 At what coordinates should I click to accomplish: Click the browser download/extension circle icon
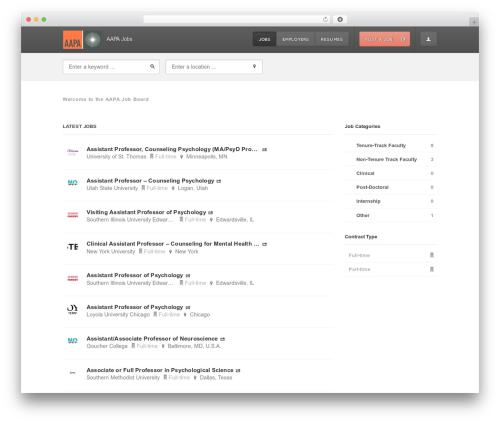[340, 19]
